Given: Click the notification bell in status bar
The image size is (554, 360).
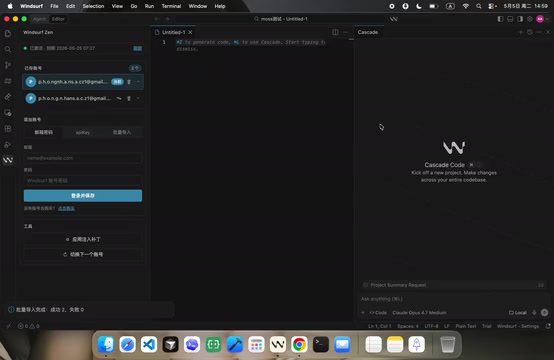Looking at the screenshot, I should [x=548, y=326].
